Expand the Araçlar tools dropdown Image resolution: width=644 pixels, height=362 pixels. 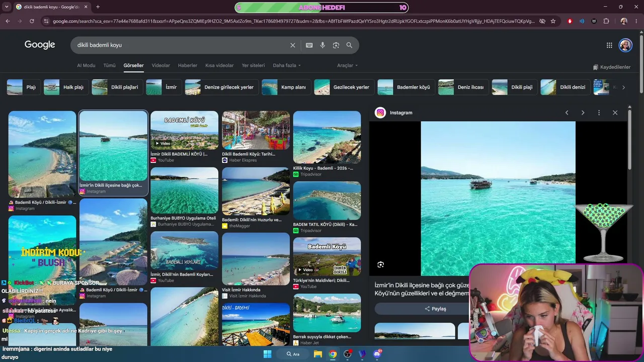point(348,65)
